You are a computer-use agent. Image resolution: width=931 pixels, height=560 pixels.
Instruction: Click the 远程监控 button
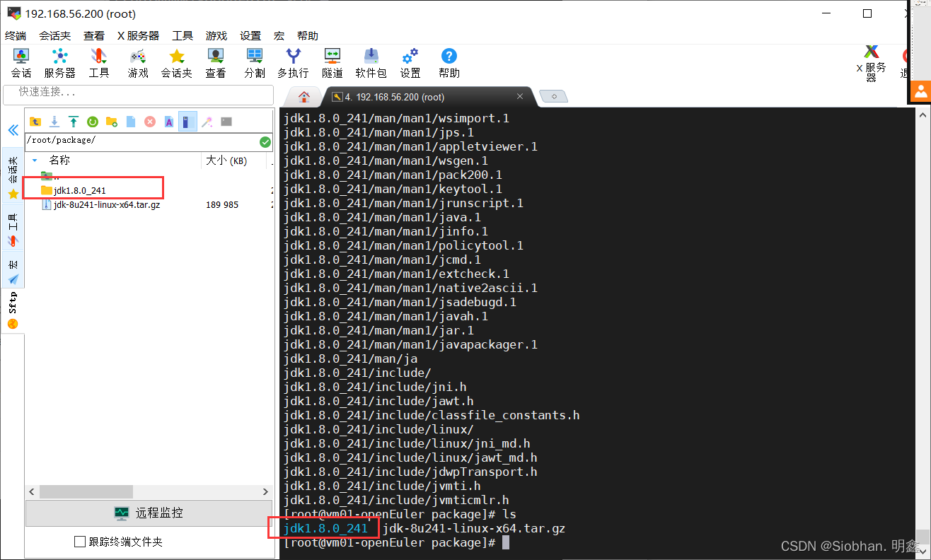[149, 513]
